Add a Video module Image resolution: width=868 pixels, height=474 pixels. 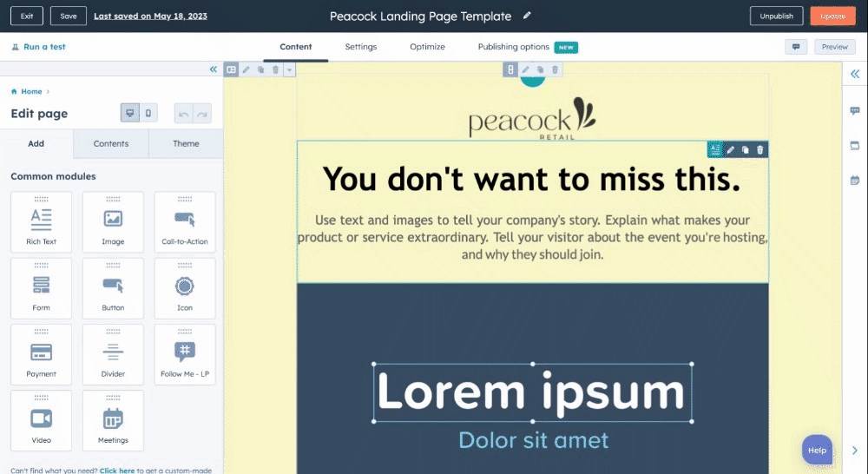click(41, 420)
